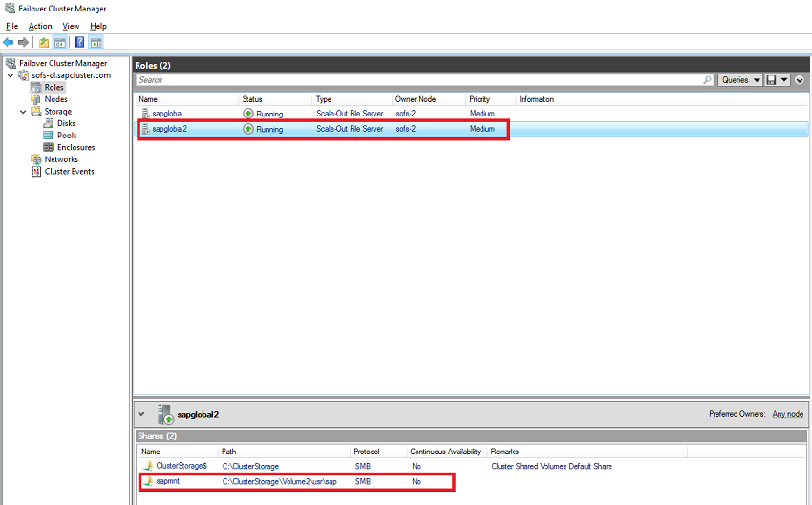Open Cluster Events in the tree

pyautogui.click(x=70, y=171)
